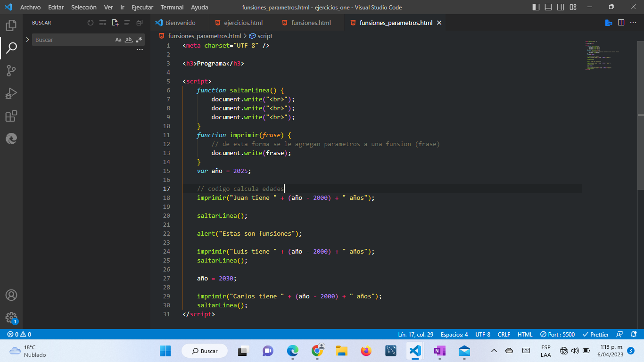Open the Terminal menu
Screen dimensions: 644x362
click(x=172, y=7)
